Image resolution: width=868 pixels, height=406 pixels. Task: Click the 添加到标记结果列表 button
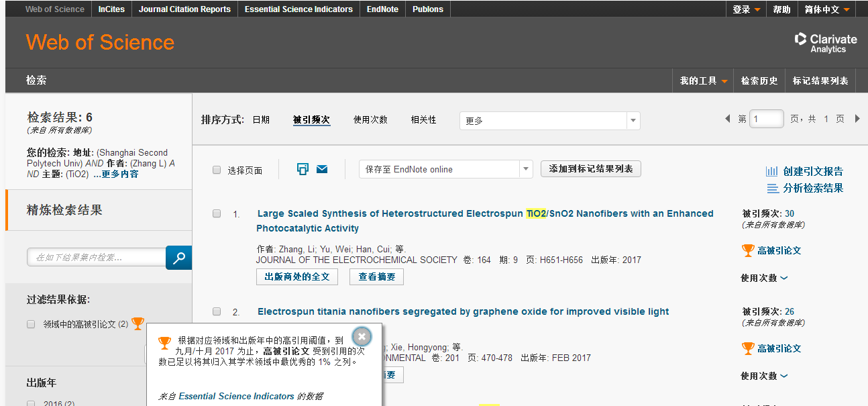click(x=591, y=169)
